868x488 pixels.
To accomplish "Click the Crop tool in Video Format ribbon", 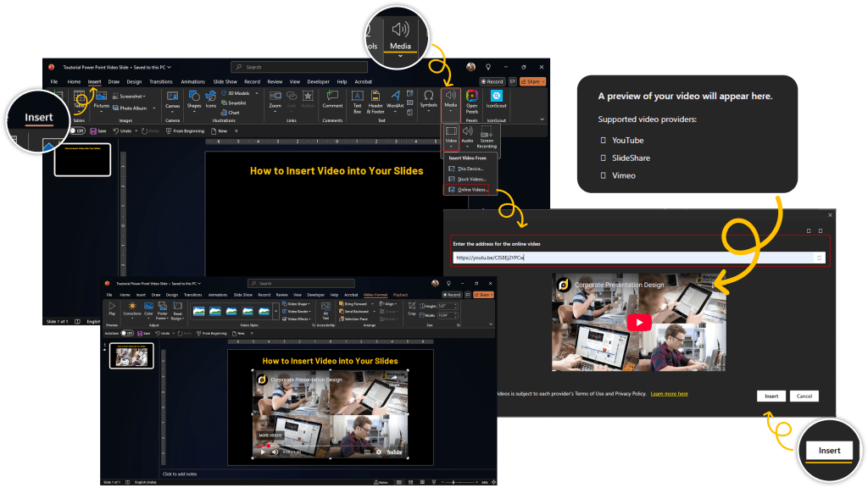I will click(412, 306).
